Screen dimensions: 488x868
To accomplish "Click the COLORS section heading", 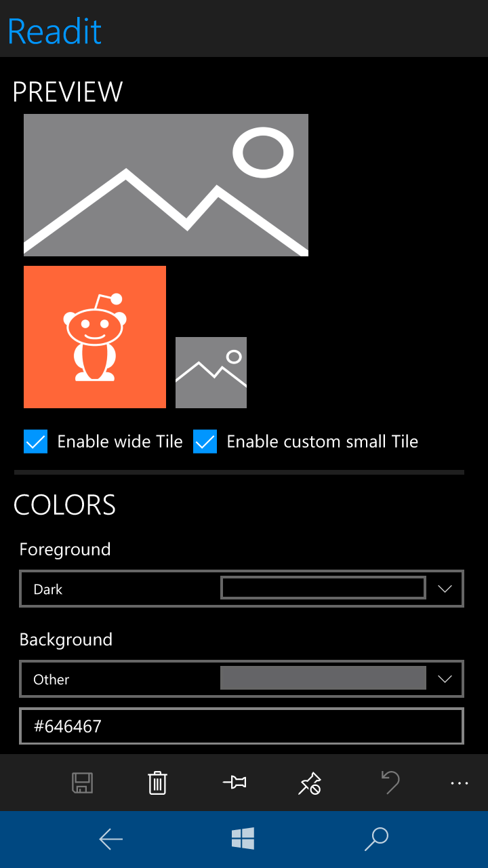I will pyautogui.click(x=65, y=505).
